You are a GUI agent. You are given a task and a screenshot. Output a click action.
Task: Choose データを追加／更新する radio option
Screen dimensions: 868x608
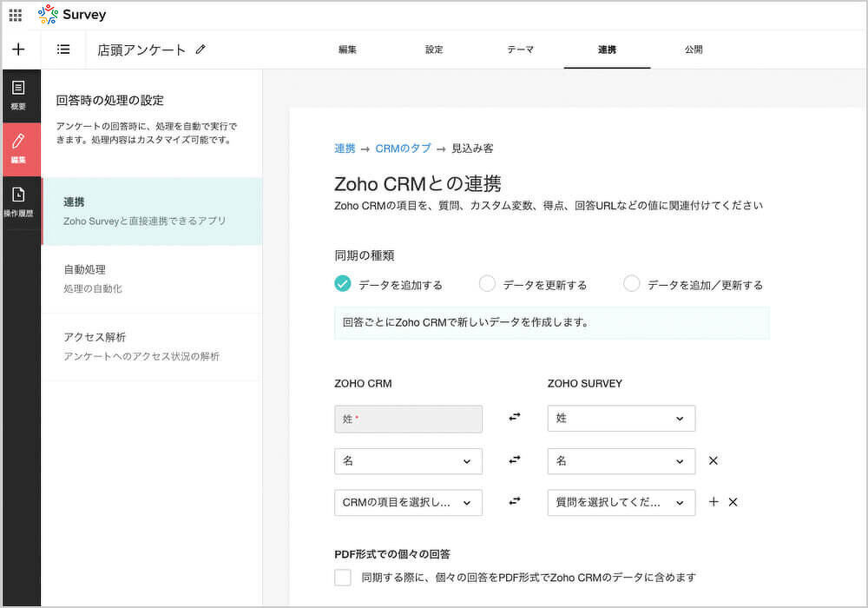pos(632,284)
